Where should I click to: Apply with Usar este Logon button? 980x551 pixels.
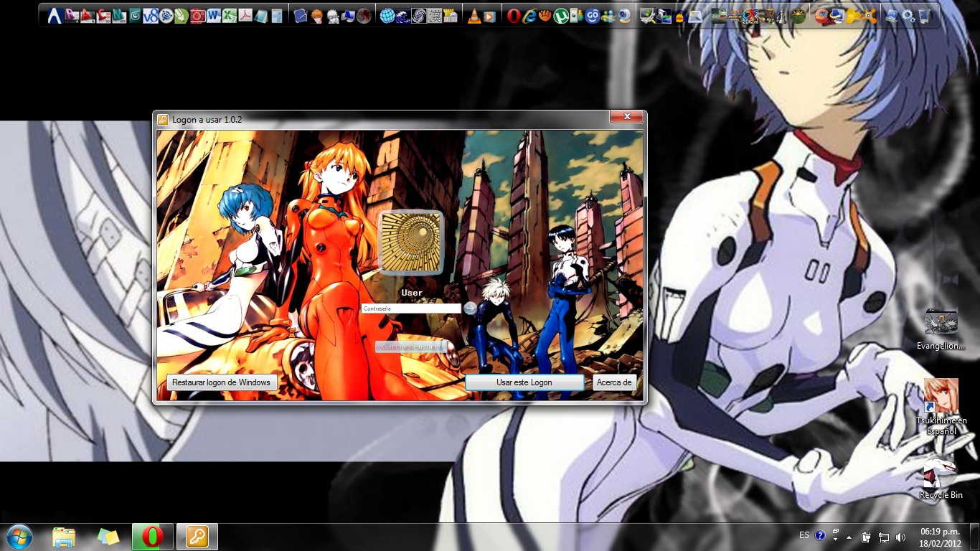coord(524,382)
